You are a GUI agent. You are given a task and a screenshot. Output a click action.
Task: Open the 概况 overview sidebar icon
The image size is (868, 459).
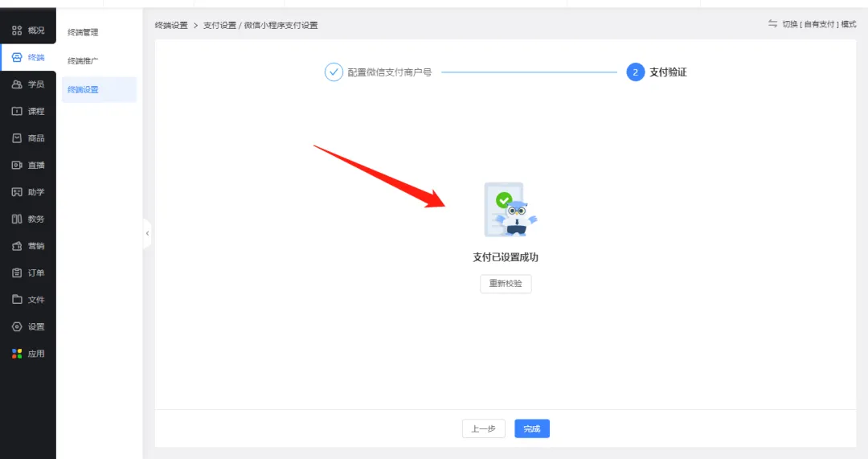point(17,31)
